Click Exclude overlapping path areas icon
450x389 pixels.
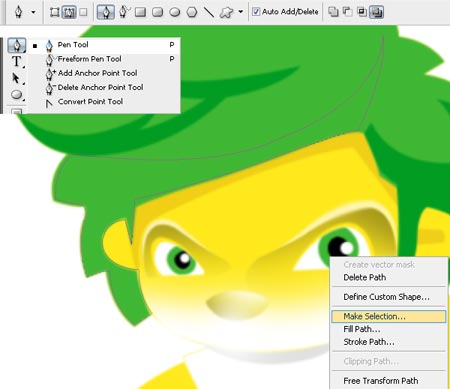[376, 12]
